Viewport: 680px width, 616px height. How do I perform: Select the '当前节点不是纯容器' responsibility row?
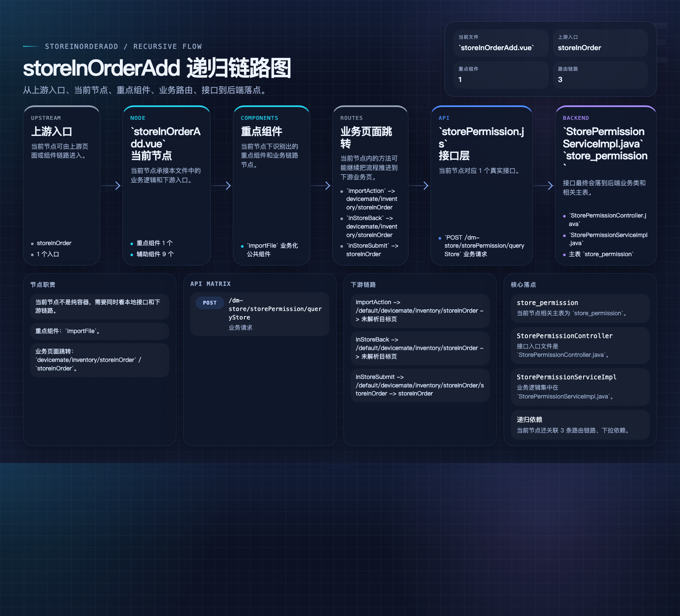[99, 306]
